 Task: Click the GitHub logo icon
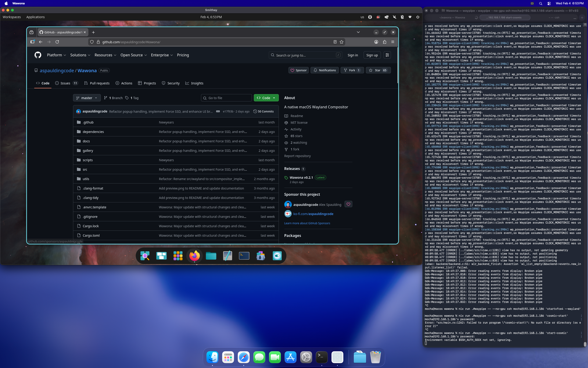pos(38,55)
